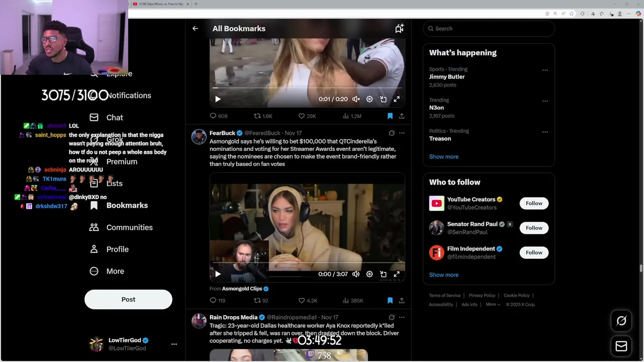The width and height of the screenshot is (644, 362).
Task: Enable picture-in-picture on the 3:07 video
Action: coord(383,275)
